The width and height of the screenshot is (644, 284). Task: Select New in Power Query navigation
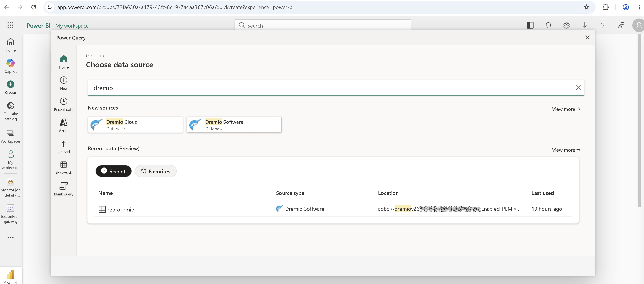pyautogui.click(x=64, y=83)
